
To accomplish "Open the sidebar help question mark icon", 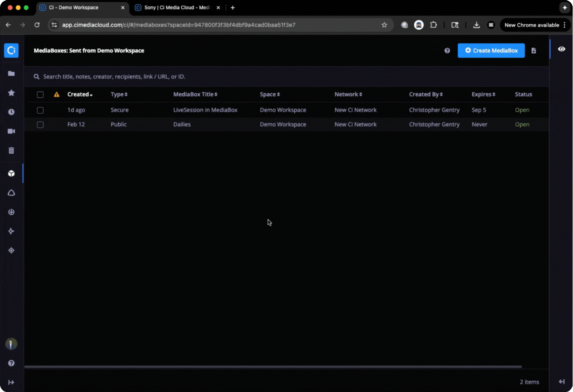I will (11, 363).
